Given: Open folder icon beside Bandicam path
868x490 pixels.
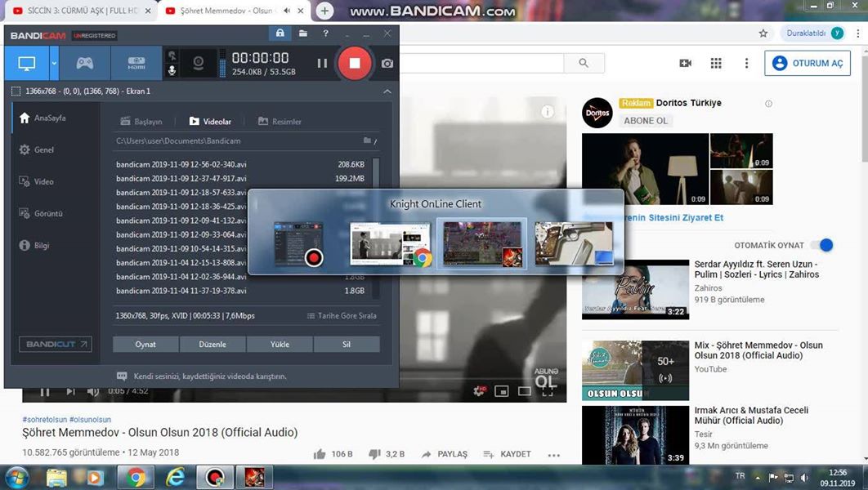Looking at the screenshot, I should pos(367,140).
